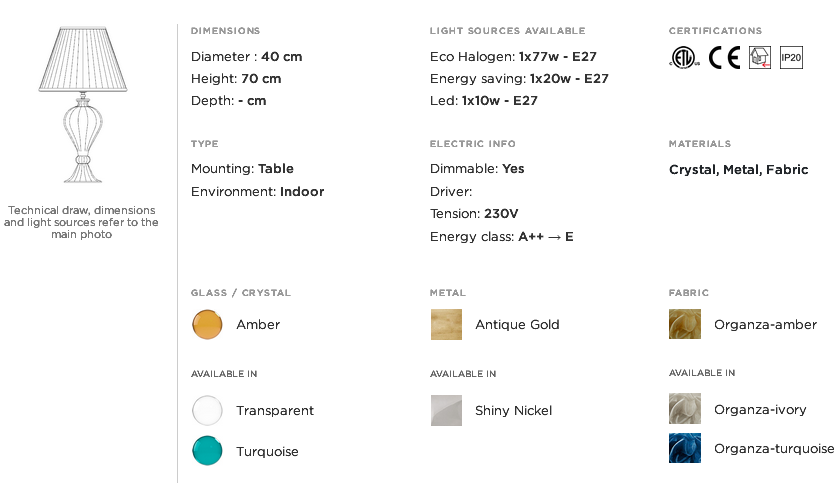Click the Antique Gold label text

click(x=517, y=324)
